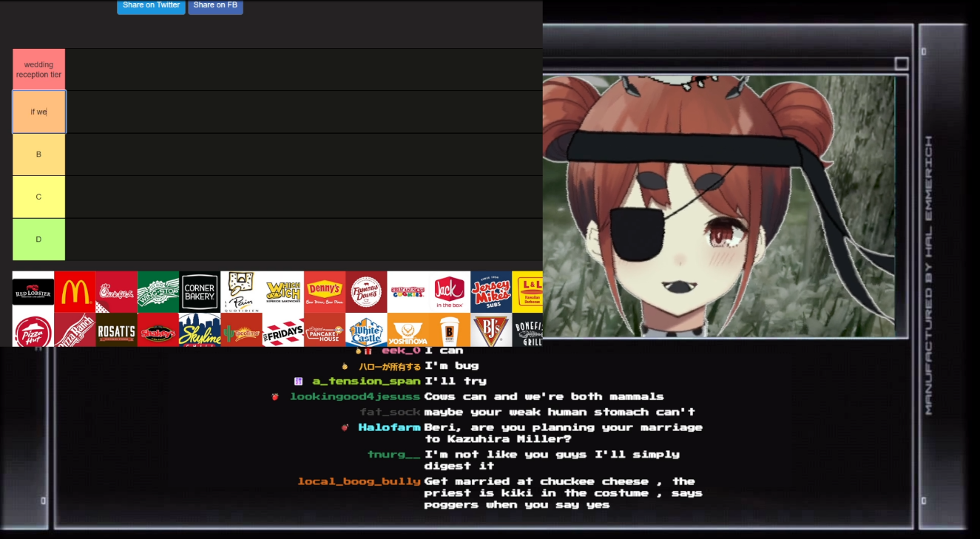The image size is (980, 539).
Task: Click chat username eek_0
Action: [401, 350]
